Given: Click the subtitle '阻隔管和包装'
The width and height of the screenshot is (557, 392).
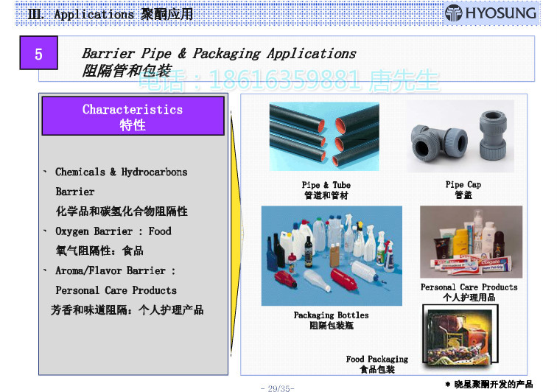Looking at the screenshot, I should pyautogui.click(x=127, y=70).
